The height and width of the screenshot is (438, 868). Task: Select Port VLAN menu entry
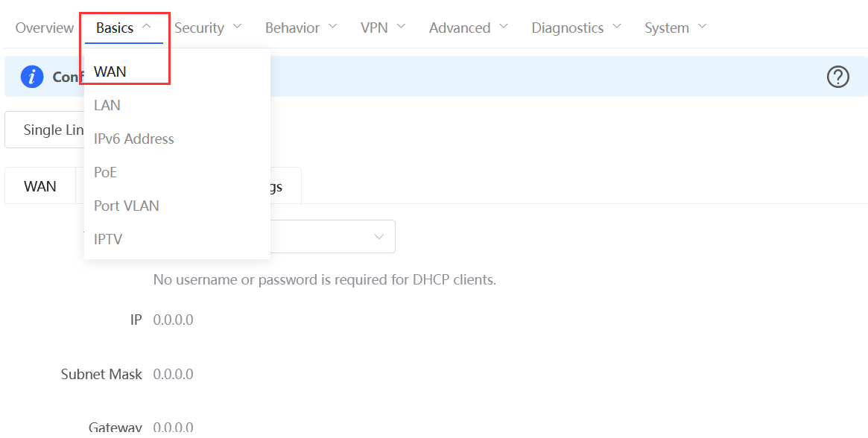(127, 206)
